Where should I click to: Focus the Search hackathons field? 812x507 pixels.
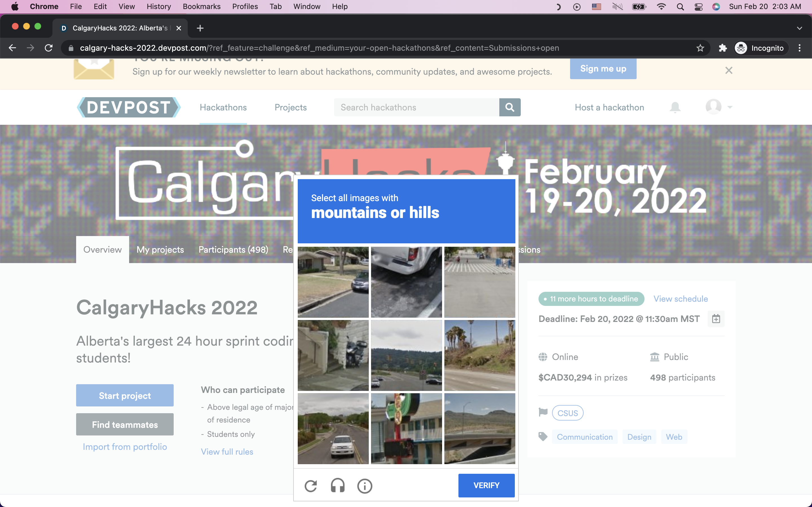click(416, 107)
